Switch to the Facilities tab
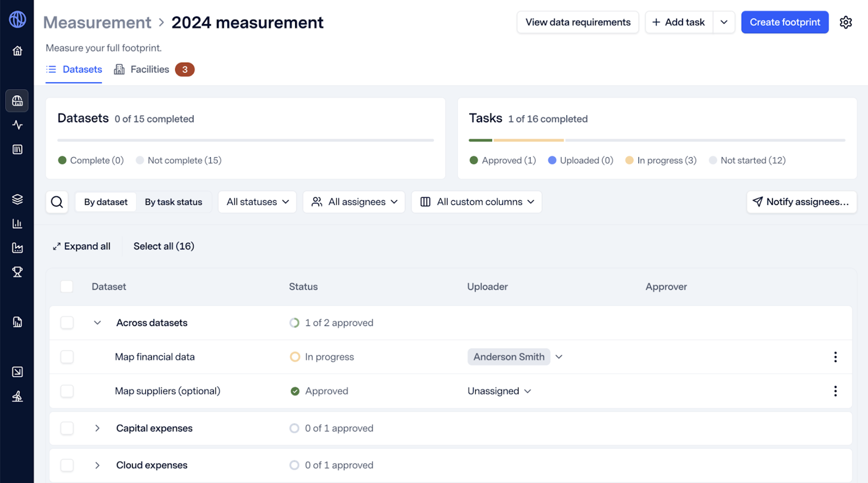 (150, 69)
